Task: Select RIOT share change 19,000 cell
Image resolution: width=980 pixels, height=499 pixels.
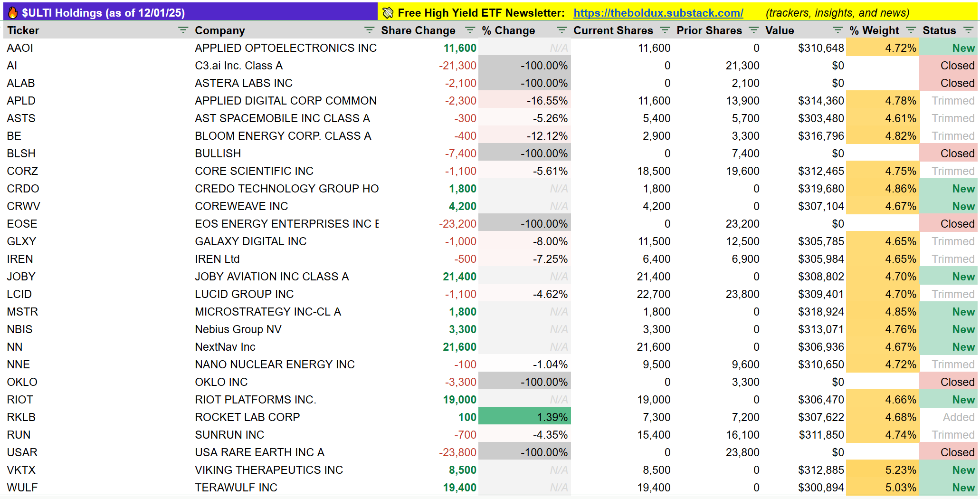Action: tap(428, 400)
